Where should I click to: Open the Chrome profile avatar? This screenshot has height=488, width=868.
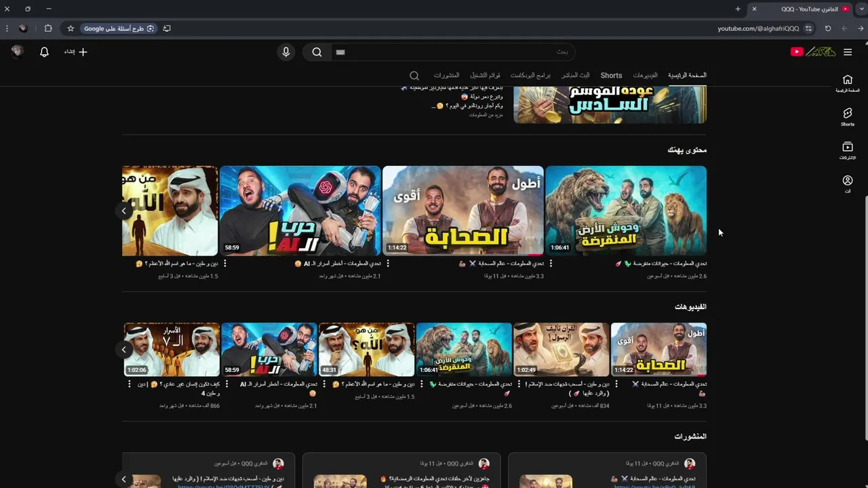(23, 28)
